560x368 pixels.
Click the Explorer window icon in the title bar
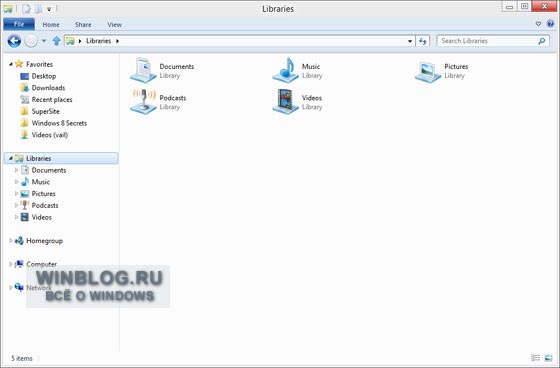tap(8, 8)
